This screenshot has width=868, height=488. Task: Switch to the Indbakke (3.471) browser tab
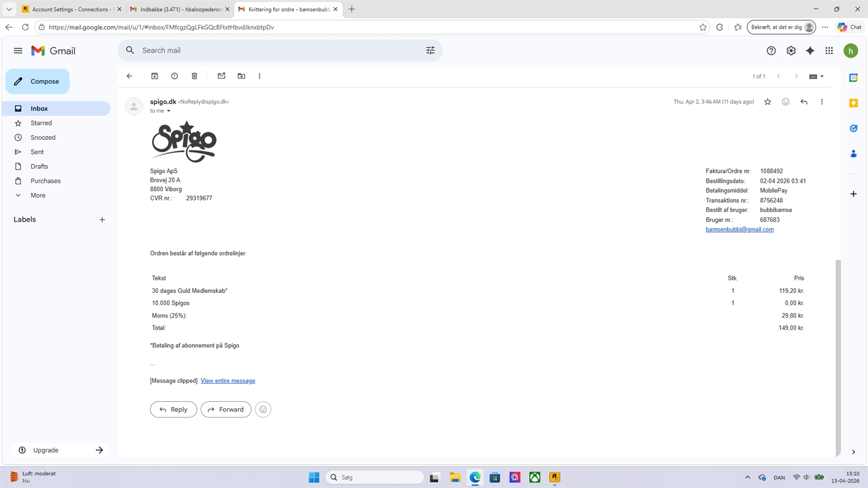coord(180,9)
